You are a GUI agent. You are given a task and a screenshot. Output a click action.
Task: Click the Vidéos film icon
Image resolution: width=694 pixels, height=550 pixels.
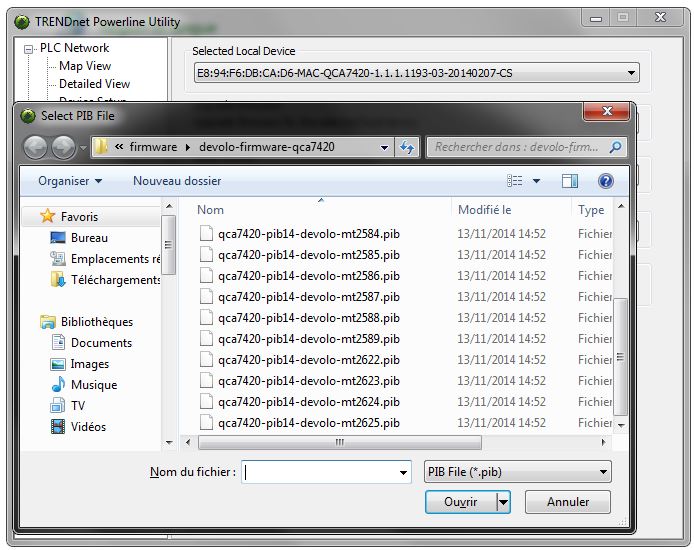tap(58, 427)
